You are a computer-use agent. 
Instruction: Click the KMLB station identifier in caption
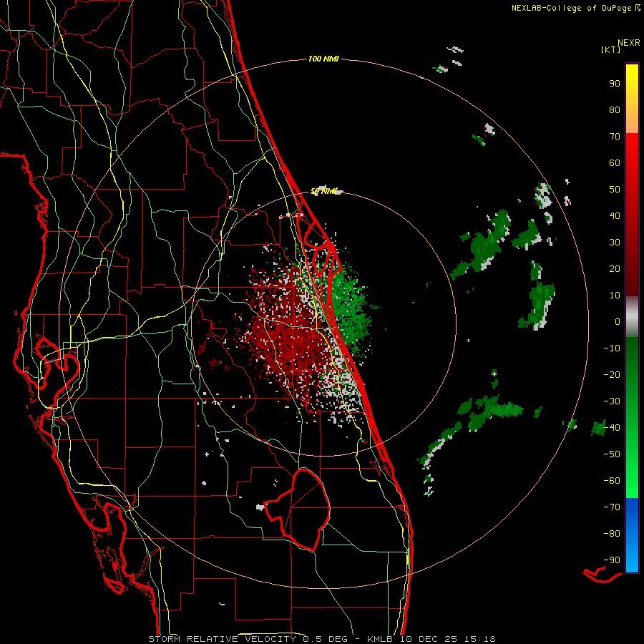pyautogui.click(x=381, y=639)
